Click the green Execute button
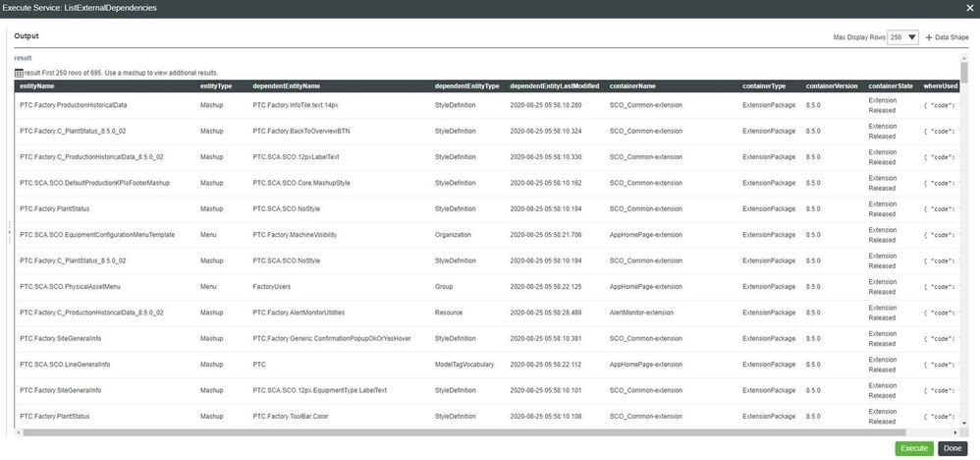Image resolution: width=980 pixels, height=460 pixels. pyautogui.click(x=914, y=448)
